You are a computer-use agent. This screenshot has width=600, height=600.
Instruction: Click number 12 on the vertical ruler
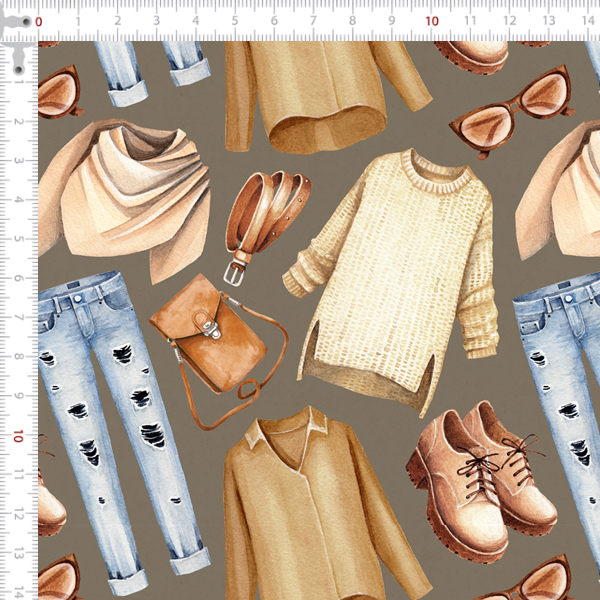click(x=18, y=516)
